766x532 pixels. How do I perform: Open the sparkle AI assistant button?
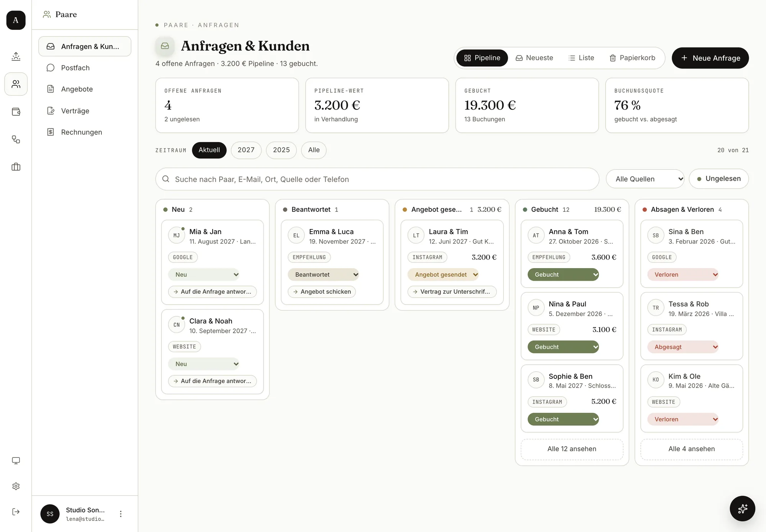(x=742, y=509)
